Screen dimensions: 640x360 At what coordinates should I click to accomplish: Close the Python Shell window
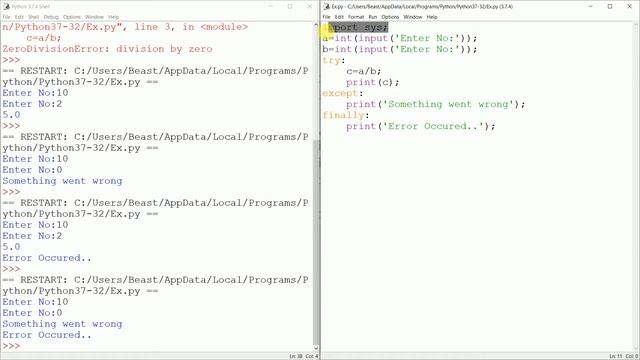pos(309,7)
